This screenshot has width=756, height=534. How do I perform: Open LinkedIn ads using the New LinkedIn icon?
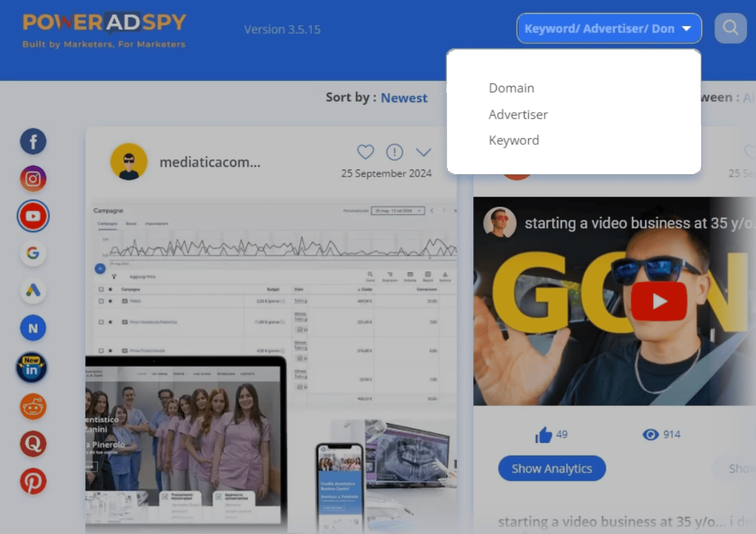32,367
